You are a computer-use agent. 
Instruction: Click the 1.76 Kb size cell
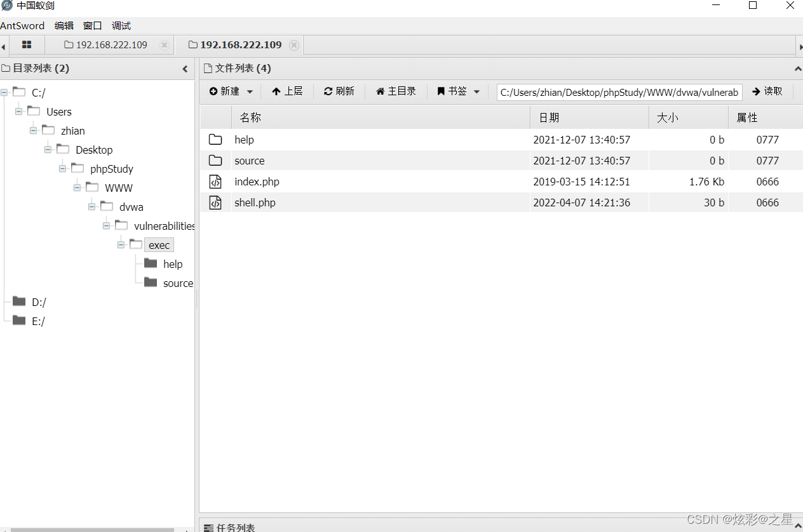pos(706,182)
